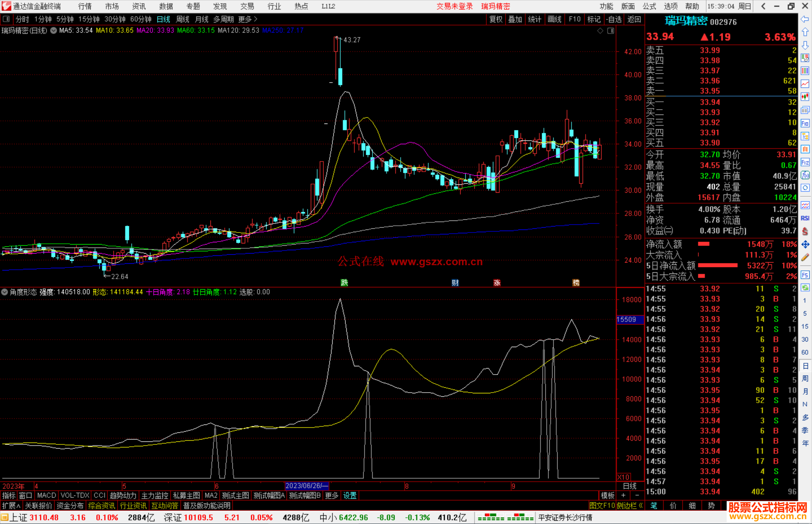Click the RSI indicator icon
This screenshot has width=812, height=524.
(805, 218)
